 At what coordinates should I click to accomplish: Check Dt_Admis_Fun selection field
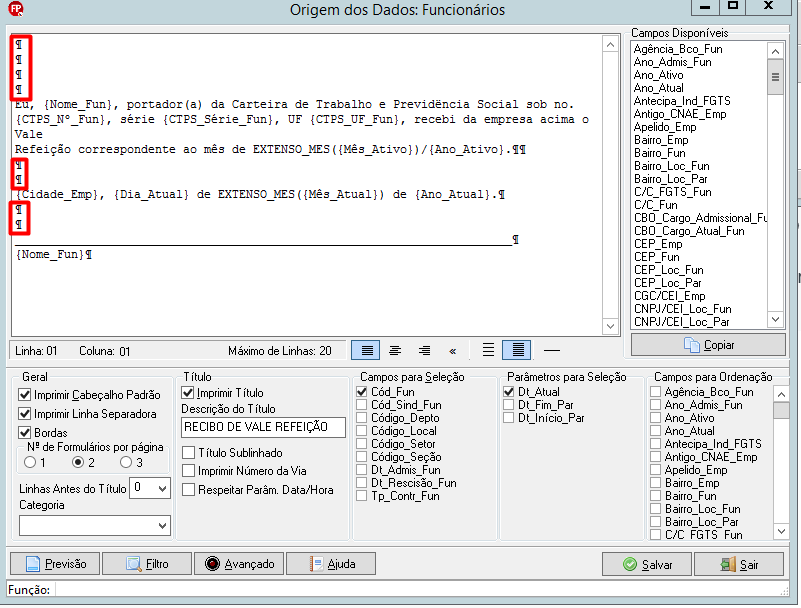coord(362,470)
